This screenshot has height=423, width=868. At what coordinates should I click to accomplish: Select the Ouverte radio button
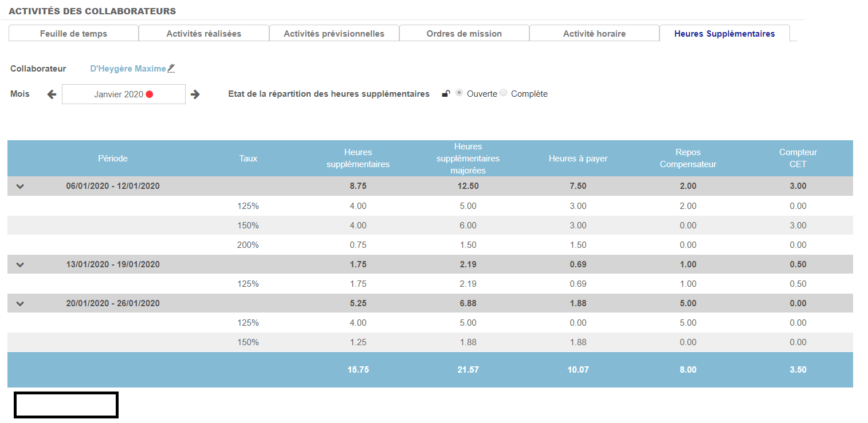[459, 93]
